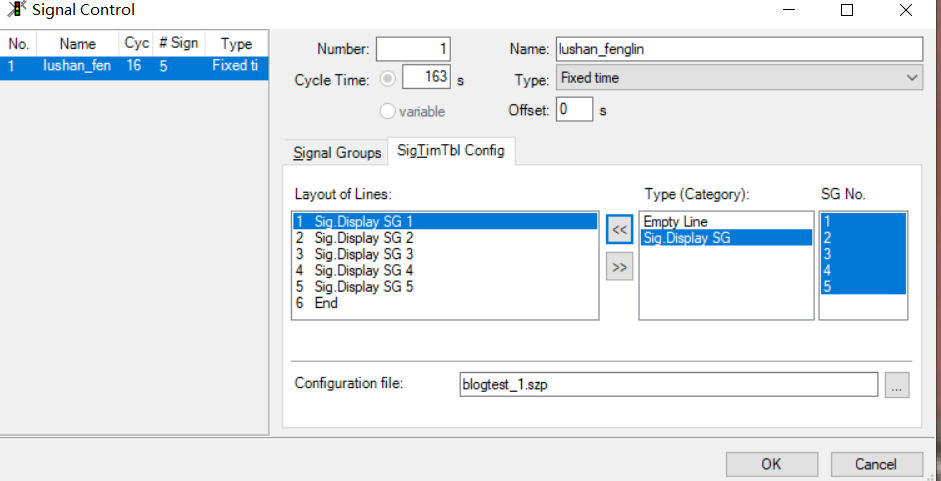
Task: Click the 'Name' column header in table
Action: (x=77, y=44)
